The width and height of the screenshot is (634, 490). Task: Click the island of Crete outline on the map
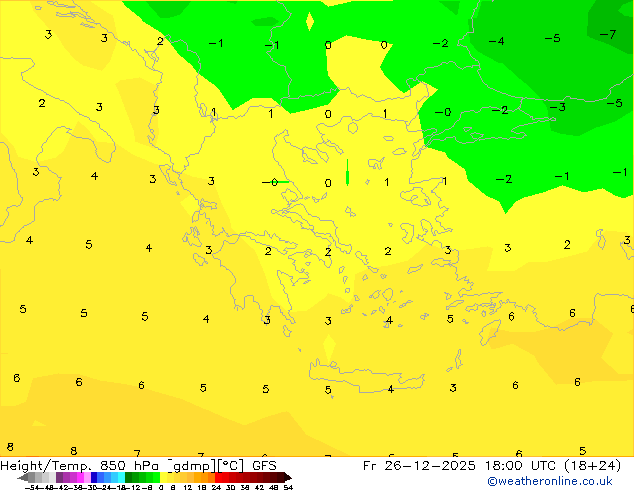coord(366,376)
